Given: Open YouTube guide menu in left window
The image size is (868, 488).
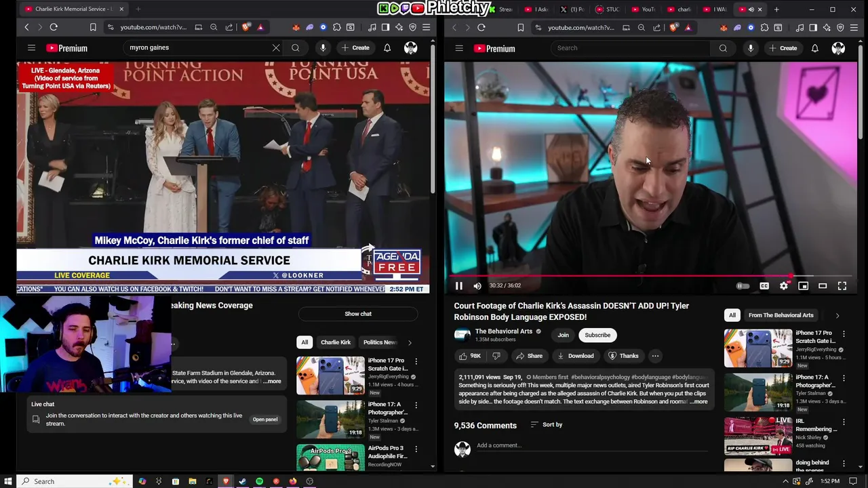Looking at the screenshot, I should (31, 48).
